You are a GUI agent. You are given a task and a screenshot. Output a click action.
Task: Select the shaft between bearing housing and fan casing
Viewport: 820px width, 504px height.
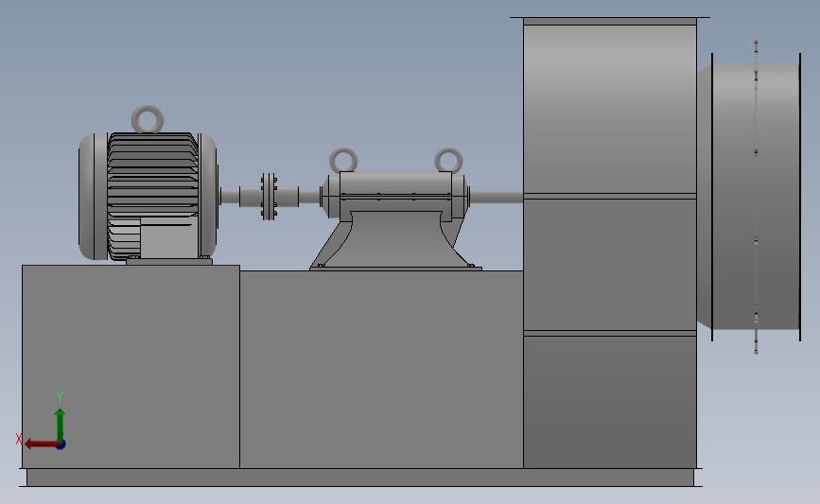click(497, 197)
